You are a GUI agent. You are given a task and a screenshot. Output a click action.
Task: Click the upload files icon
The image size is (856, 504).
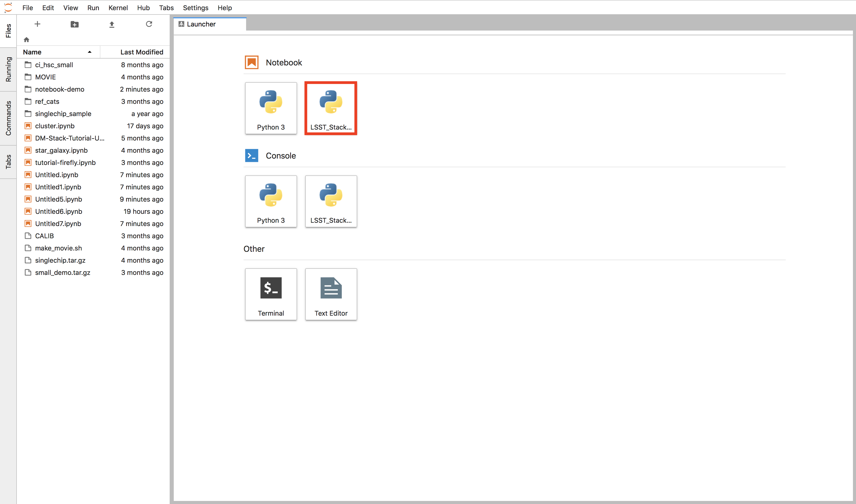(x=112, y=24)
